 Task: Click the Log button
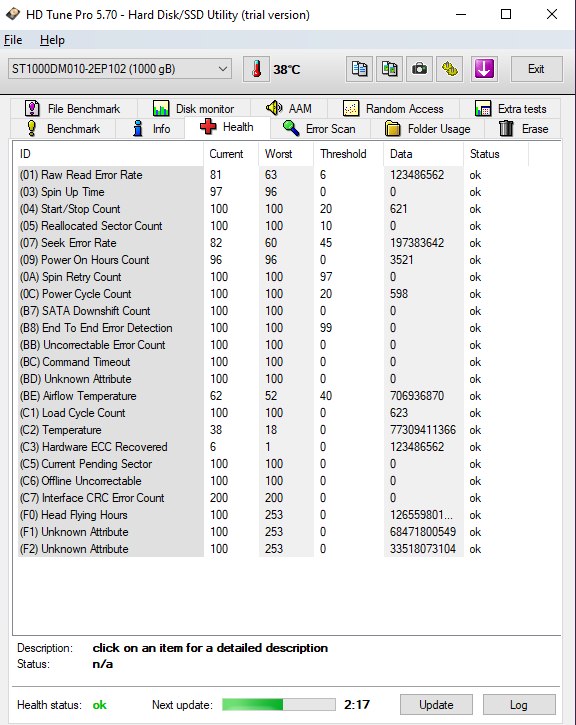[x=519, y=705]
